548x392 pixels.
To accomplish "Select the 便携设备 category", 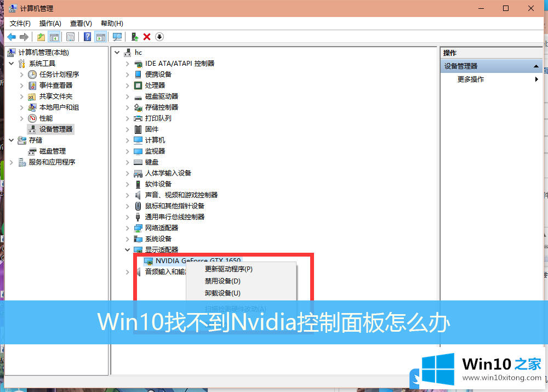I will coord(158,75).
